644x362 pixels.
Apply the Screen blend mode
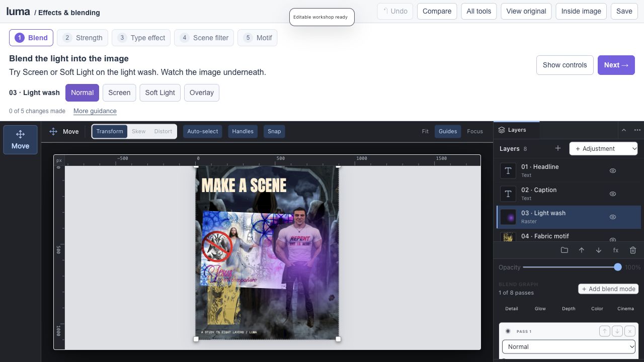tap(119, 93)
